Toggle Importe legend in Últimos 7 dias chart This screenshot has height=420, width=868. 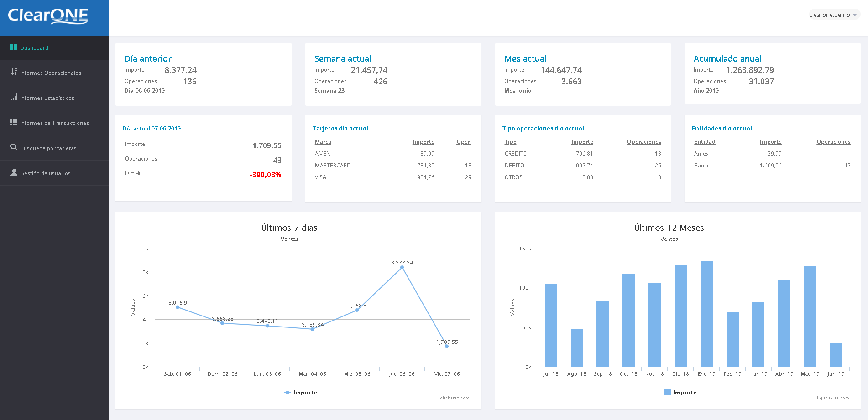point(300,393)
